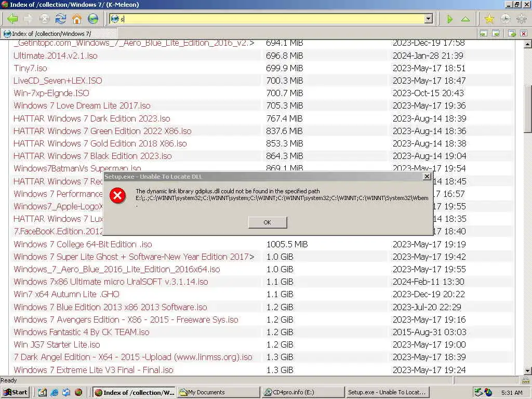Open 7 Dark Angel Edition X64 2015 link
The height and width of the screenshot is (399, 532).
[132, 357]
